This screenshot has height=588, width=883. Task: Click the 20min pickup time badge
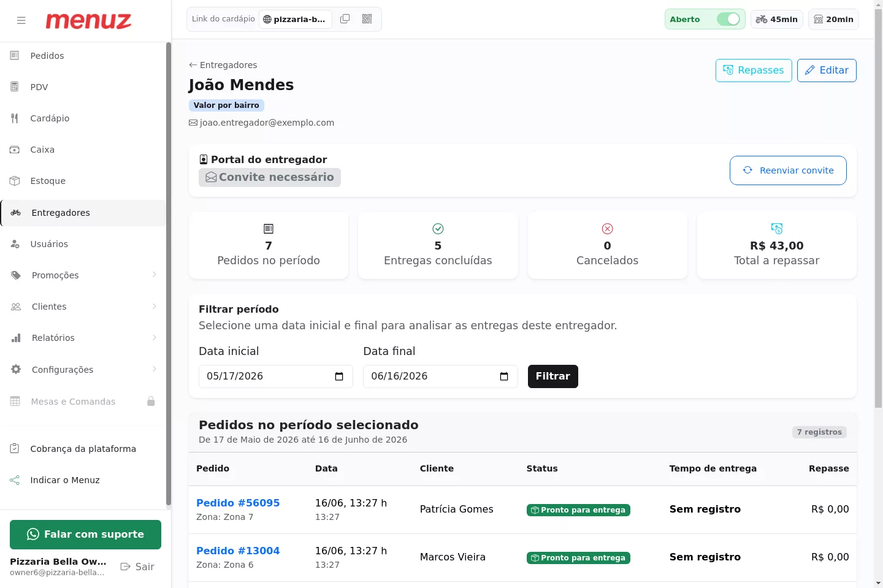[x=833, y=19]
